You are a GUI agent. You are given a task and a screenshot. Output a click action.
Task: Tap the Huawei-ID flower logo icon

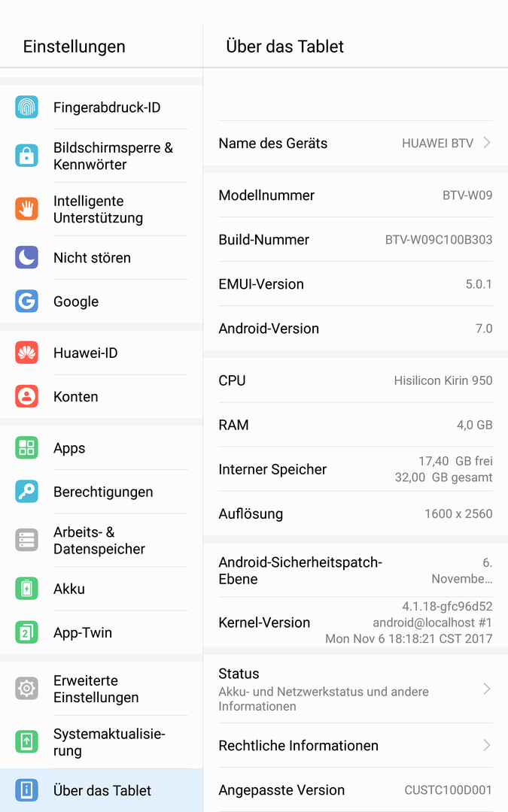[26, 353]
